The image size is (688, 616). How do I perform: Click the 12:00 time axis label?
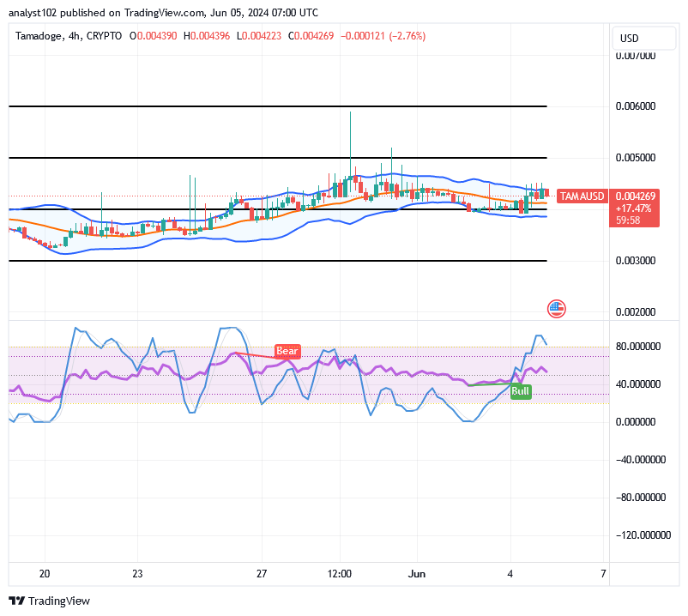click(339, 574)
